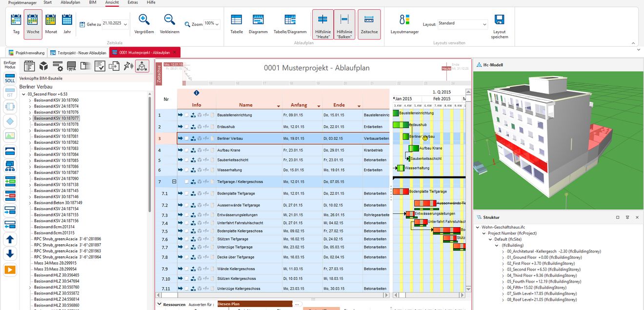Tick checkbox in Berliner Verbau row

[x=186, y=138]
